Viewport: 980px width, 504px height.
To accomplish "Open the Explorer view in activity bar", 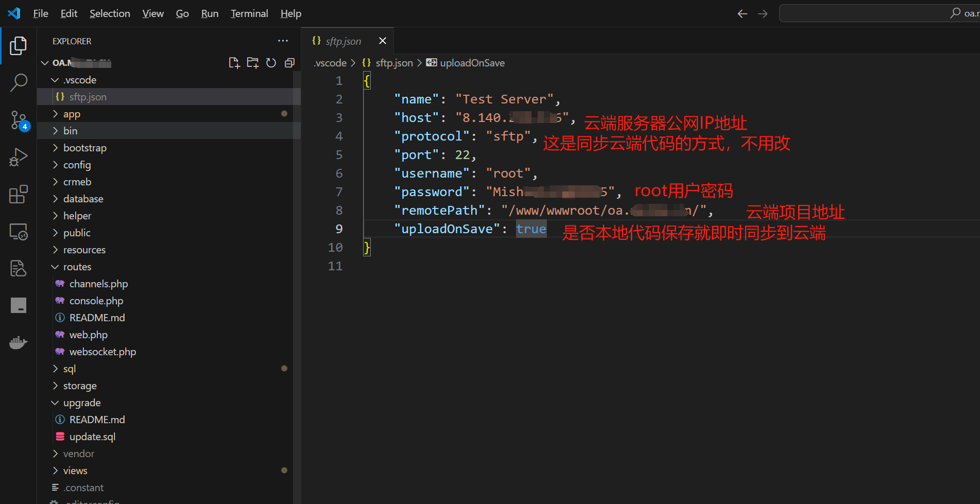I will 19,46.
